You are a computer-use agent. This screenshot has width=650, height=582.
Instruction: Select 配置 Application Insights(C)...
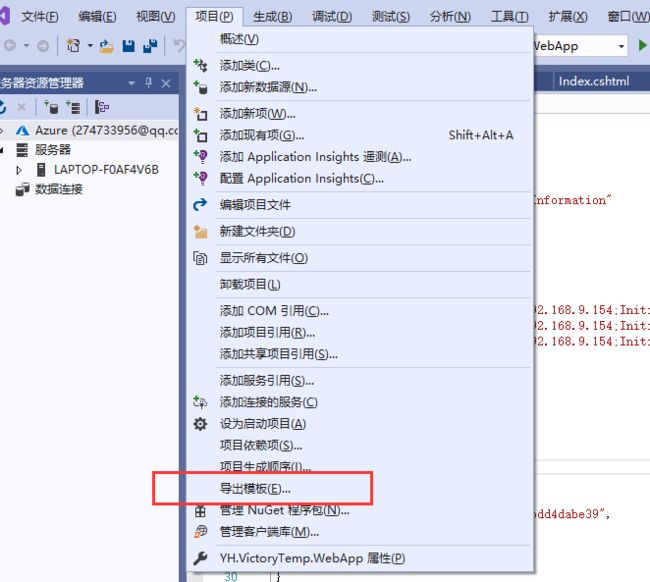coord(360,178)
